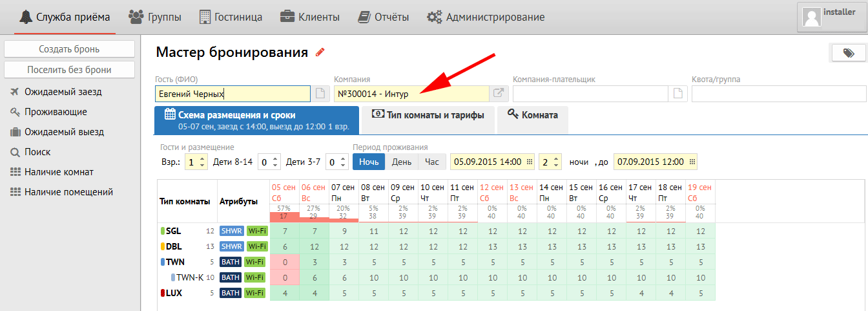The height and width of the screenshot is (311, 868).
Task: Click the DBL availability cell for 06 сен
Action: 315,246
